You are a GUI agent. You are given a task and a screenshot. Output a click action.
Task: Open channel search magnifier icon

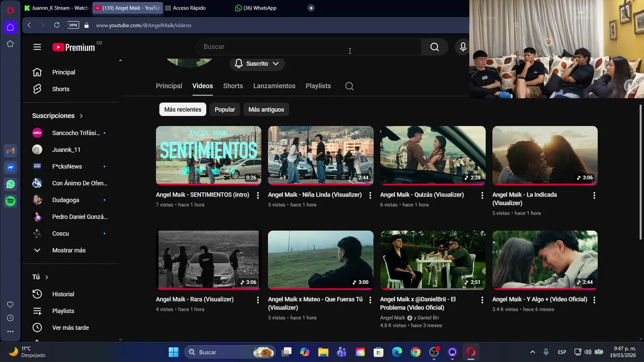[349, 86]
